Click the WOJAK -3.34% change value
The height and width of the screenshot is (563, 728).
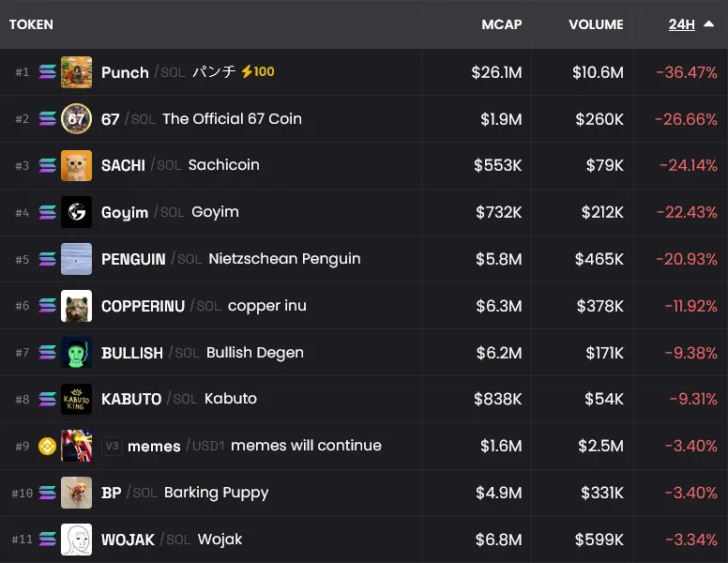click(x=690, y=540)
